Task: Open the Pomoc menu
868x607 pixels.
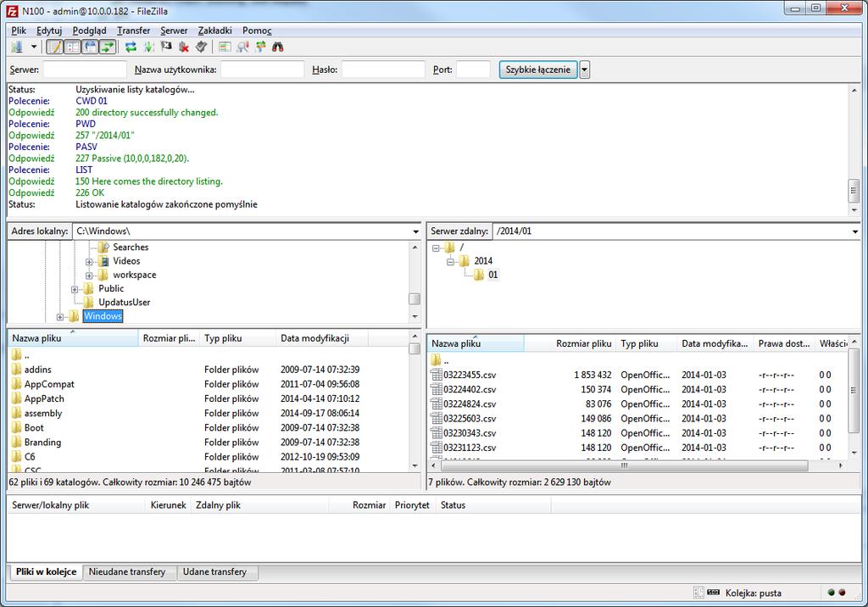Action: (257, 31)
